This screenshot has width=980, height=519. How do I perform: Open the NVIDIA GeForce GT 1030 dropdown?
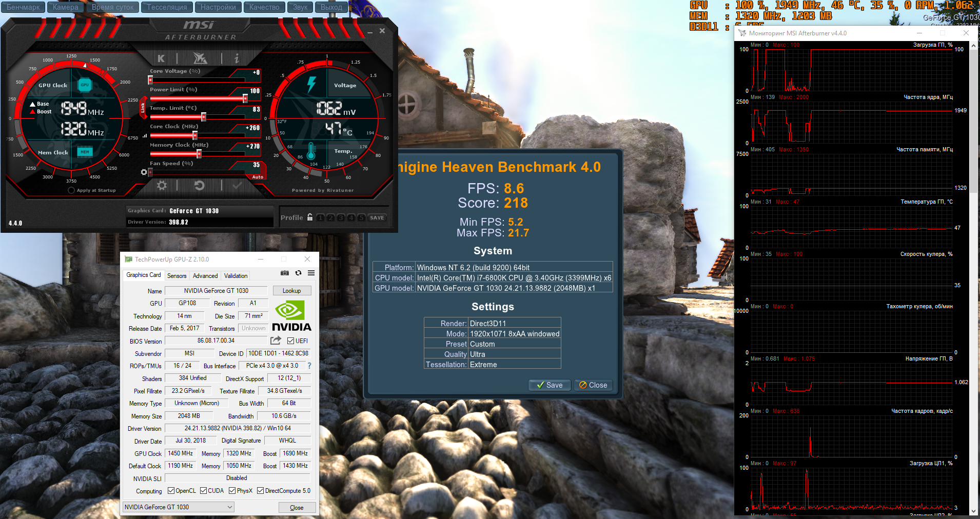(x=178, y=507)
